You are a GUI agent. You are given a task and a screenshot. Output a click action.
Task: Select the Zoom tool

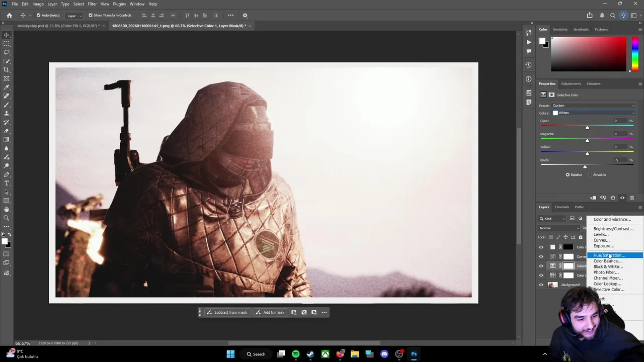coord(7,218)
